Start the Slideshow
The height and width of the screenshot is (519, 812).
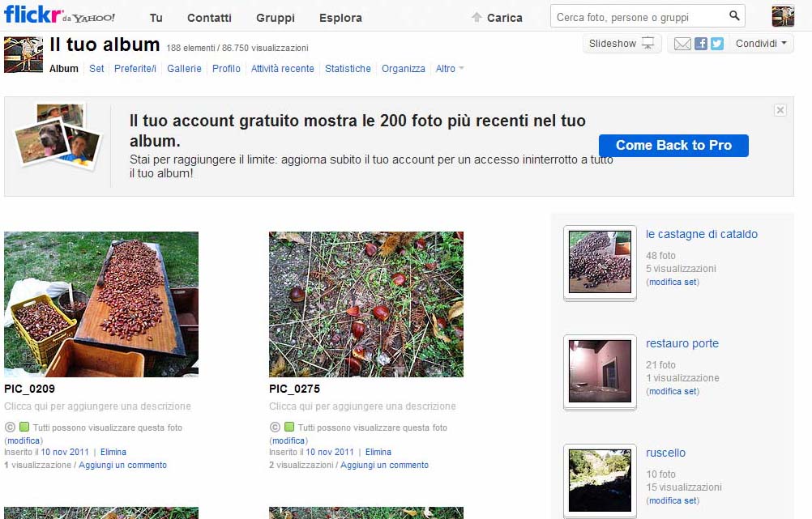pyautogui.click(x=622, y=44)
